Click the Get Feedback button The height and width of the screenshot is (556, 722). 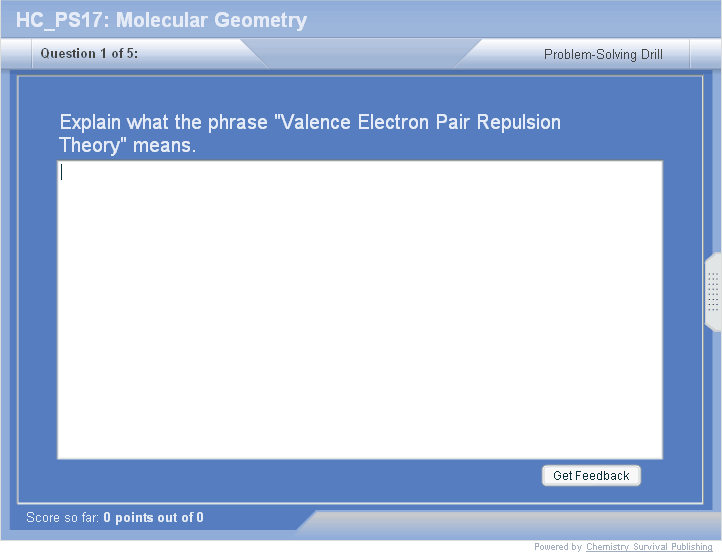tap(591, 476)
